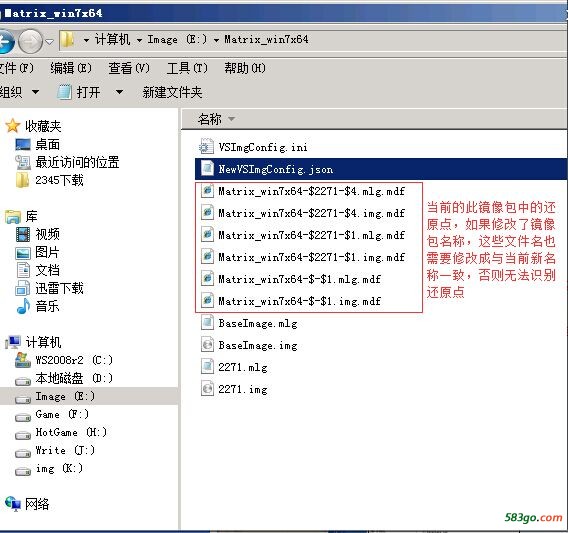
Task: Open the 查看(V) menu
Action: click(x=129, y=68)
